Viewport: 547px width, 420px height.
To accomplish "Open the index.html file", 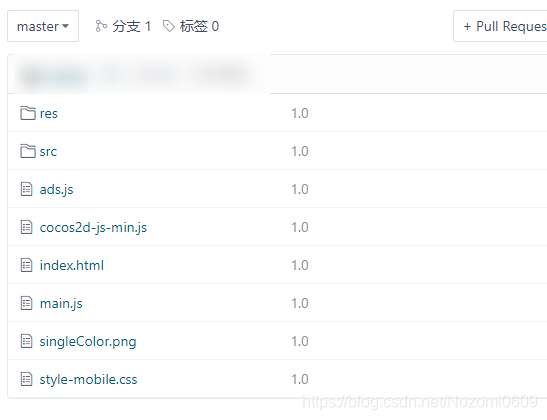I will tap(72, 265).
